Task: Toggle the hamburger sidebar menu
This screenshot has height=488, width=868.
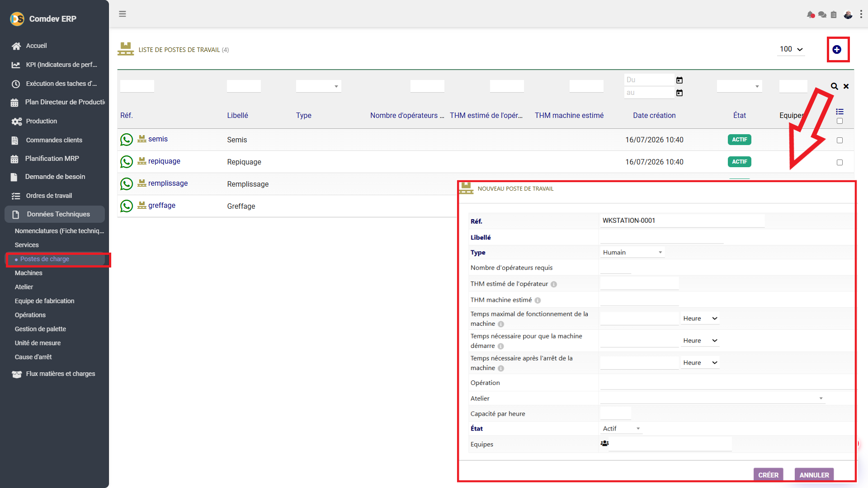Action: 123,14
